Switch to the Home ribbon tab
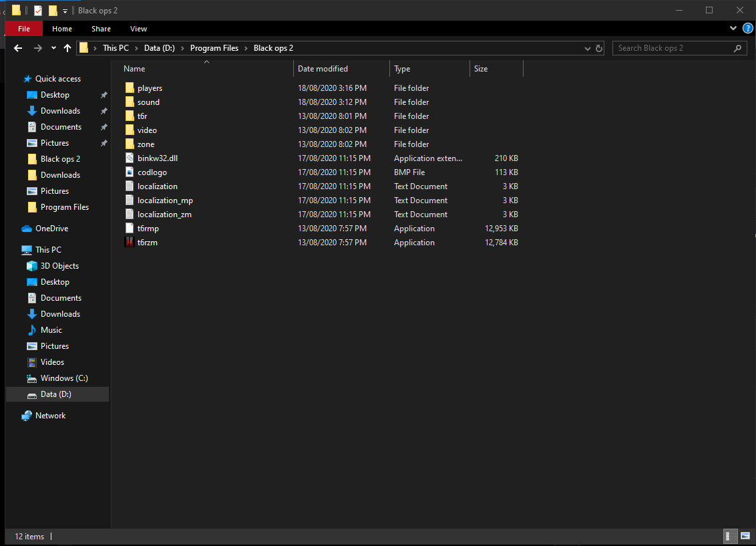The image size is (756, 546). tap(62, 29)
